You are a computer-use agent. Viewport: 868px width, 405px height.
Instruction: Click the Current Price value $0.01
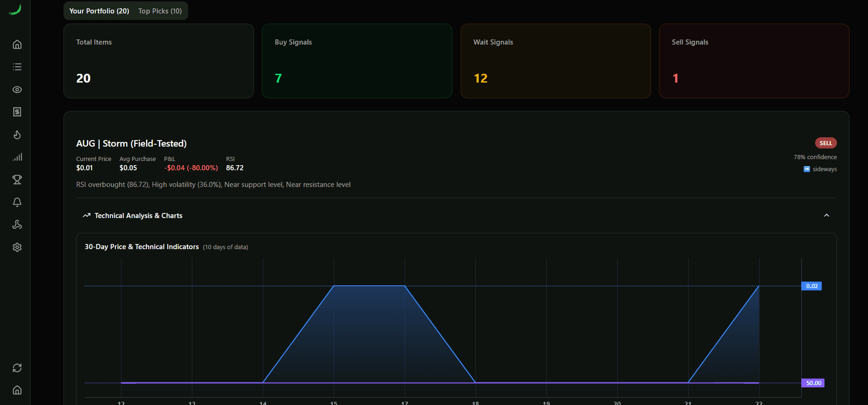click(x=84, y=168)
